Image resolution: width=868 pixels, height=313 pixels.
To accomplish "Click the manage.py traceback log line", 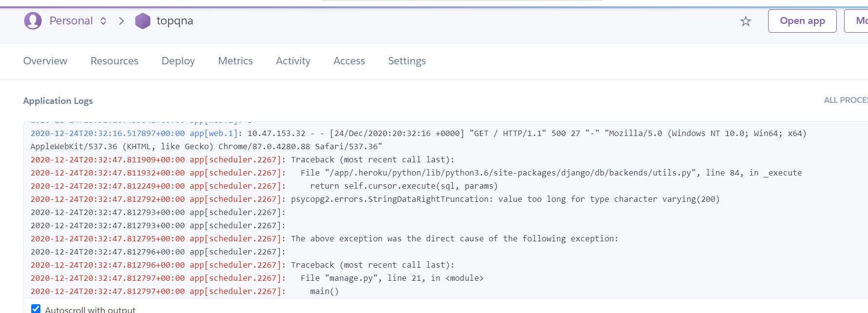I will tap(257, 278).
